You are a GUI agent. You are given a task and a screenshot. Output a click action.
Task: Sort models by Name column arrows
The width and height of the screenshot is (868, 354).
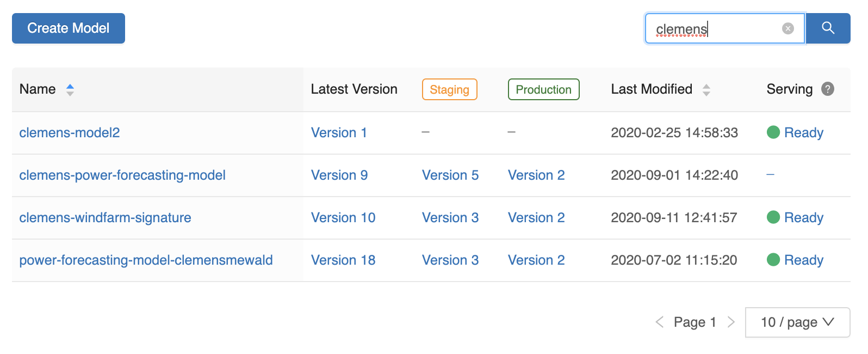(70, 89)
